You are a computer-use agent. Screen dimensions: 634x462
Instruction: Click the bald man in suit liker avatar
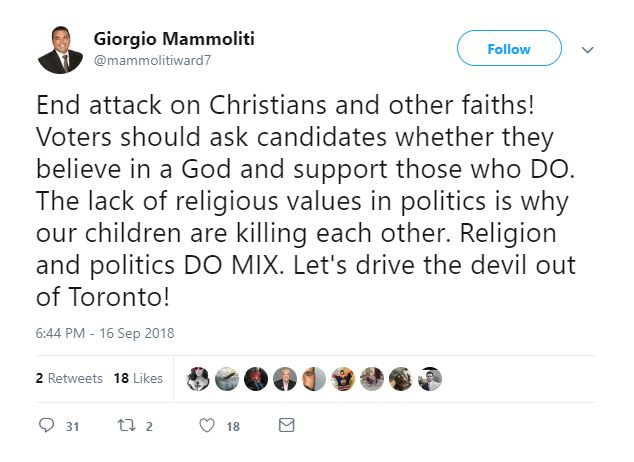pos(285,379)
